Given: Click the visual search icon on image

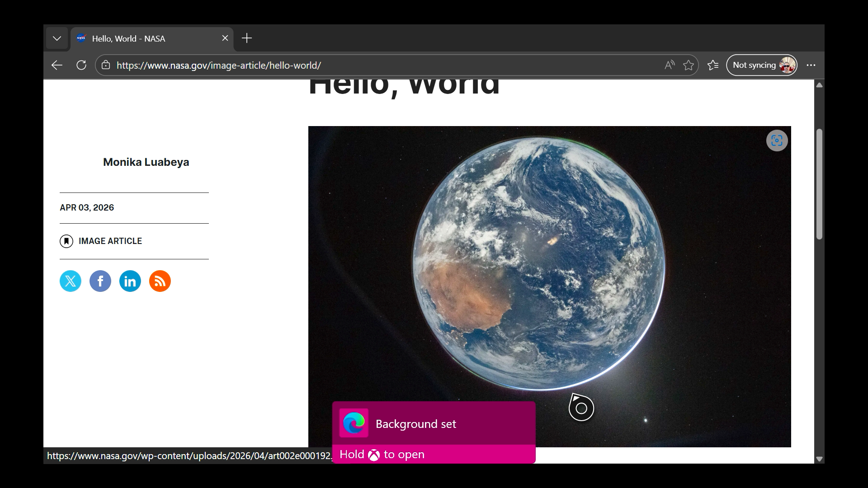Looking at the screenshot, I should 777,141.
